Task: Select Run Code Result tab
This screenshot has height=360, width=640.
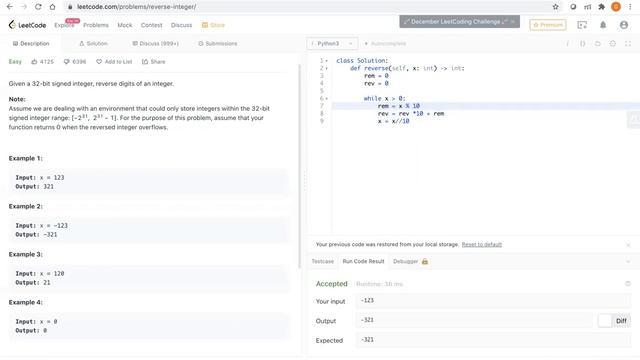Action: (363, 261)
